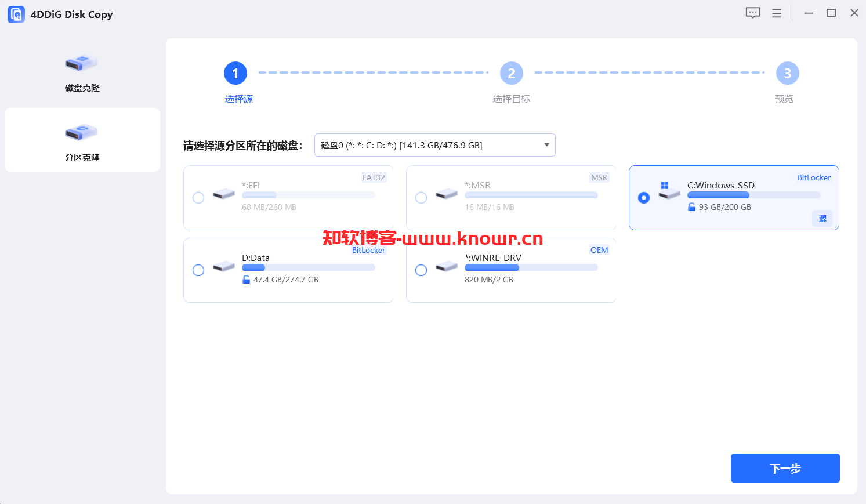Viewport: 866px width, 504px height.
Task: Click the 请选择源分区所在的磁盘 label
Action: pyautogui.click(x=242, y=146)
